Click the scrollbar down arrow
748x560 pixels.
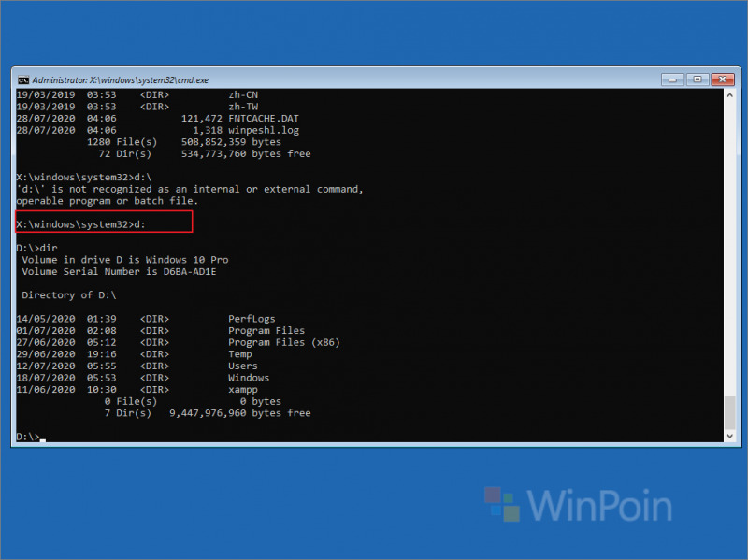(x=729, y=436)
